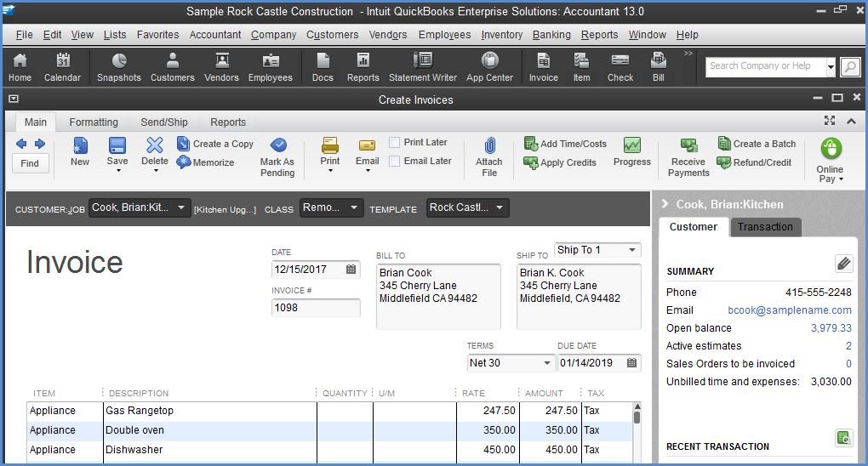The height and width of the screenshot is (466, 868).
Task: Click Refund/Credit
Action: (x=754, y=162)
